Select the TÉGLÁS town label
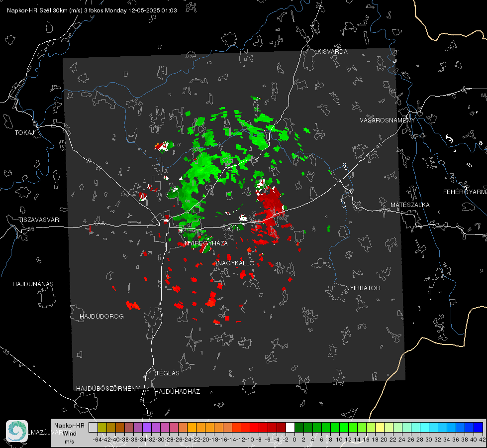This screenshot has height=448, width=487. coord(168,373)
